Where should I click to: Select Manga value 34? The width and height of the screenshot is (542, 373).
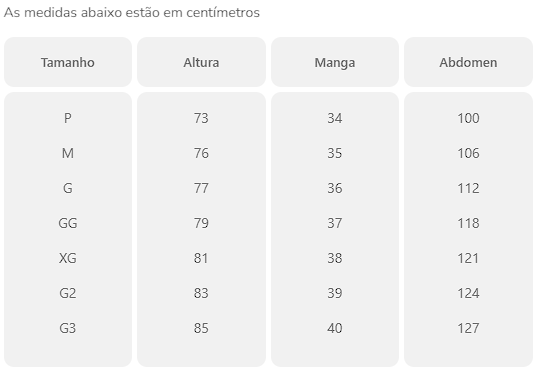coord(335,118)
